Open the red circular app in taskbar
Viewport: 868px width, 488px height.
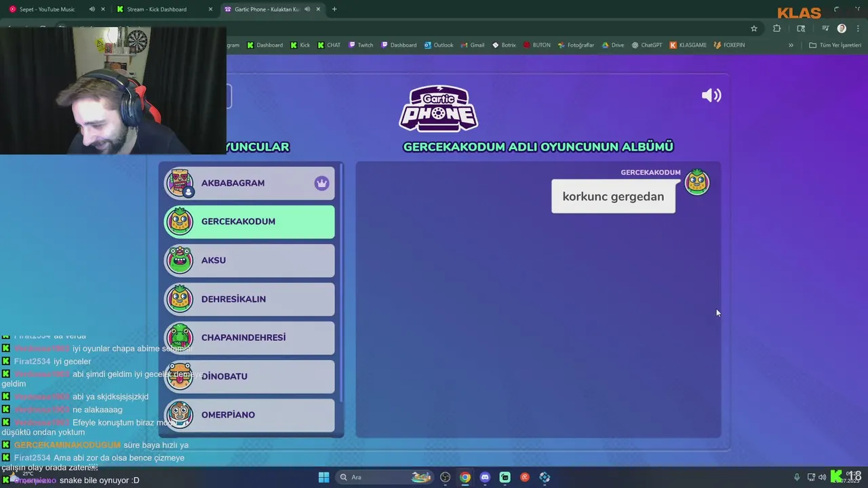(524, 477)
